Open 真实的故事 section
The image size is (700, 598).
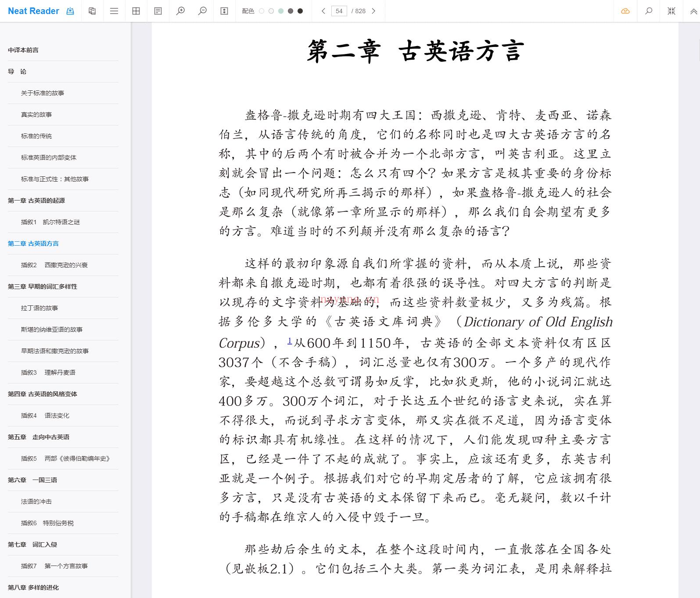pyautogui.click(x=36, y=115)
